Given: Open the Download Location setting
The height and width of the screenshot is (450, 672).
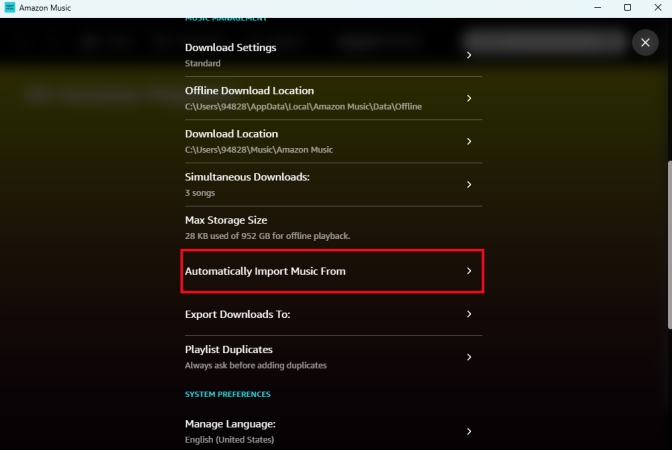Looking at the screenshot, I should coord(333,141).
